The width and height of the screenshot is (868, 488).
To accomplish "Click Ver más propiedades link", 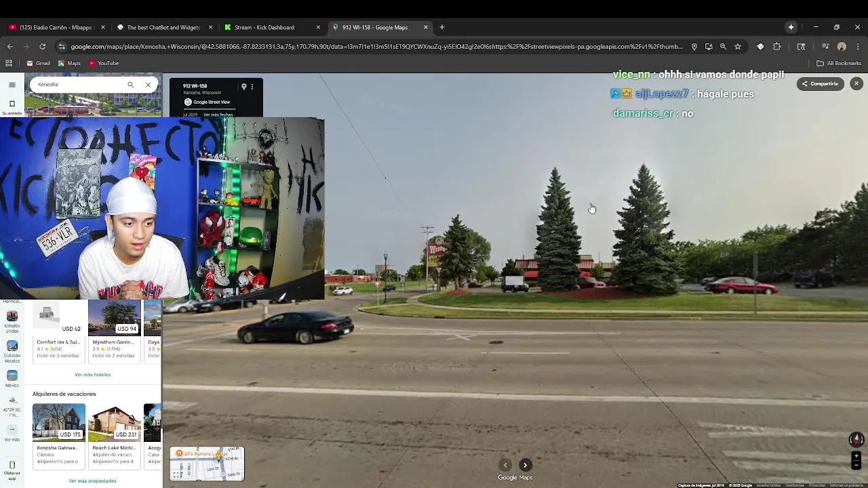I will point(92,481).
